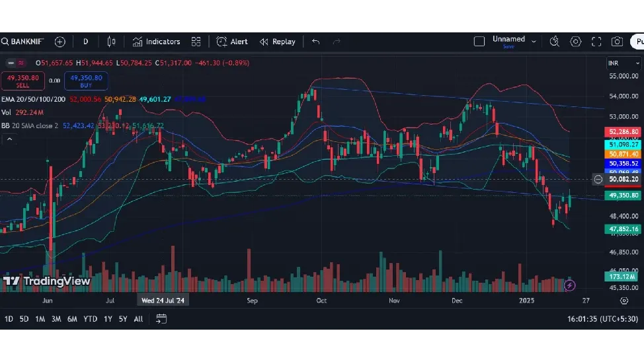Viewport: 644px width, 362px height.
Task: Open the INR currency dropdown
Action: click(624, 63)
